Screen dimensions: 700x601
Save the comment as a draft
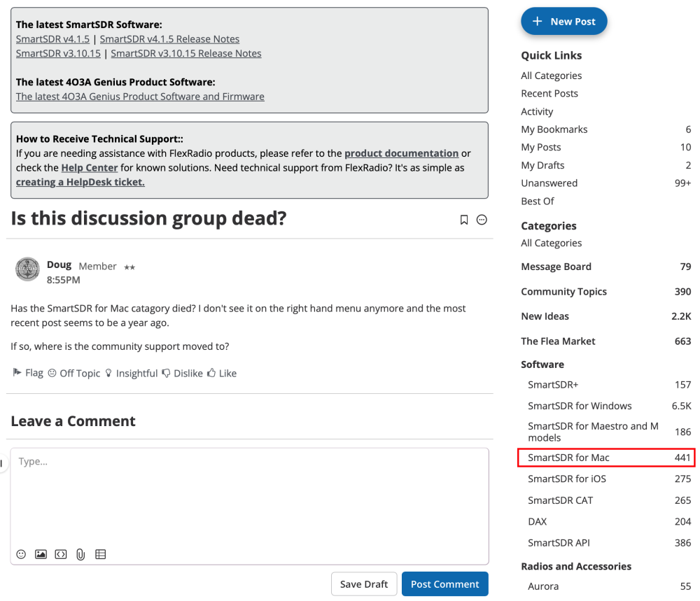click(x=364, y=584)
